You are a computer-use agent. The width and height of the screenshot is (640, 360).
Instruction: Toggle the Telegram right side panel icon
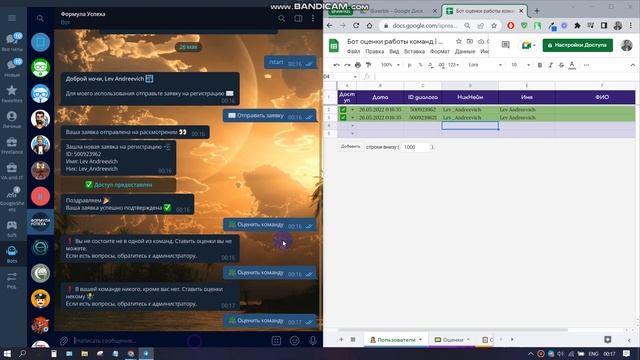click(298, 18)
